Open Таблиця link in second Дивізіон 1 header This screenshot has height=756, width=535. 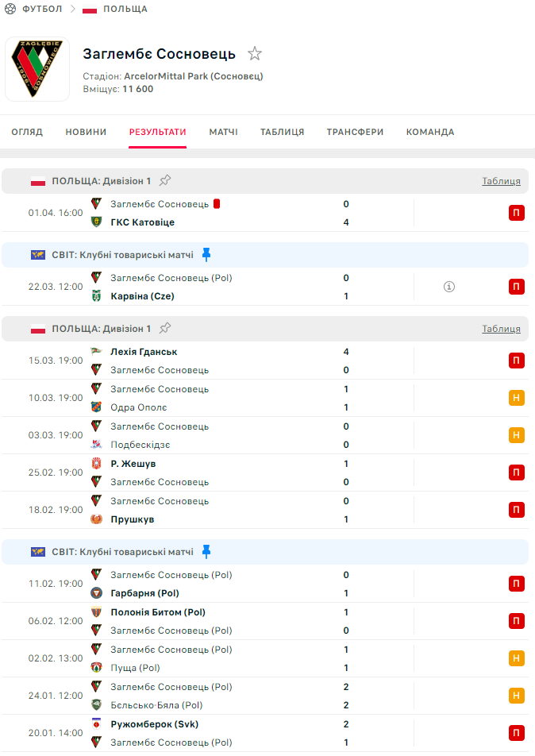[501, 329]
